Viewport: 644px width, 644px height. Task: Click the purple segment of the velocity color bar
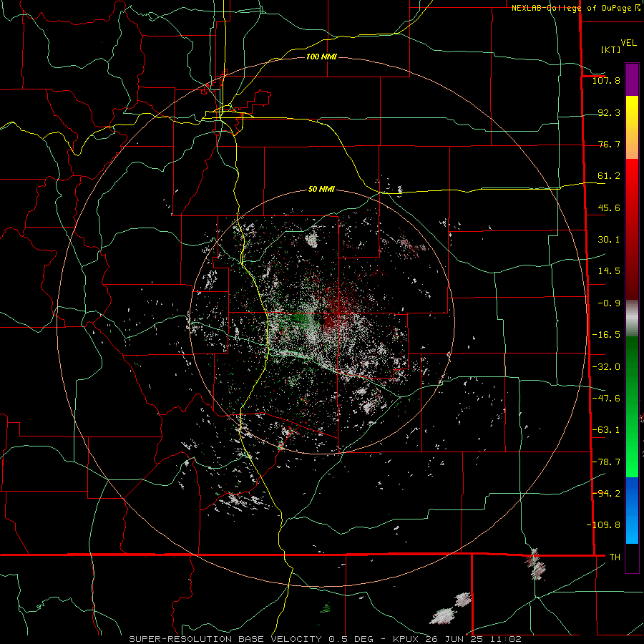(632, 79)
